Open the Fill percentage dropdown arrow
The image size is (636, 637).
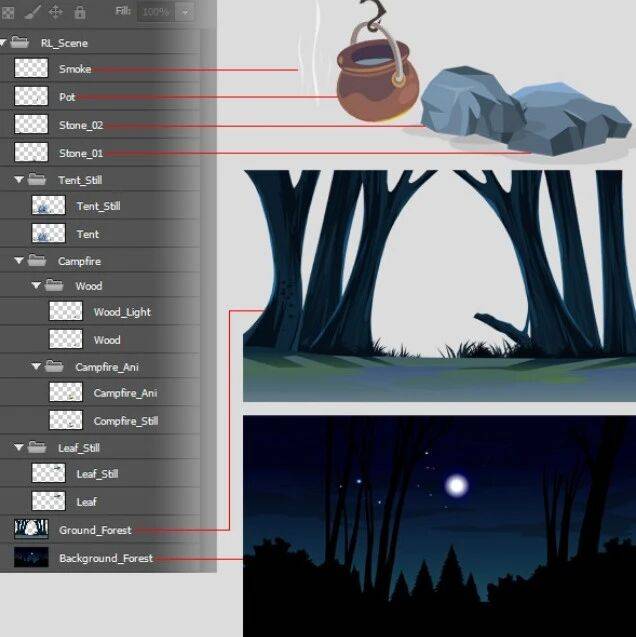[x=185, y=13]
